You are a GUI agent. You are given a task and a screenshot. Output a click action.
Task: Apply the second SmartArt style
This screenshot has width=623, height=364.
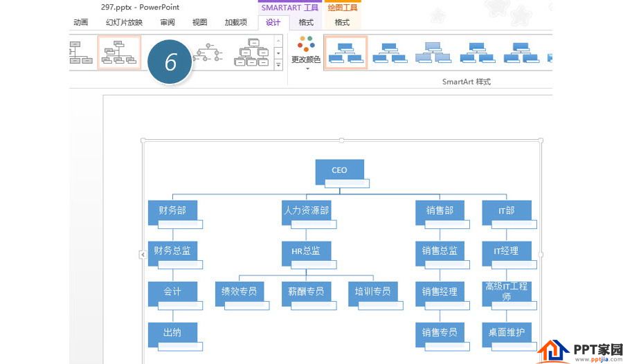(x=390, y=53)
